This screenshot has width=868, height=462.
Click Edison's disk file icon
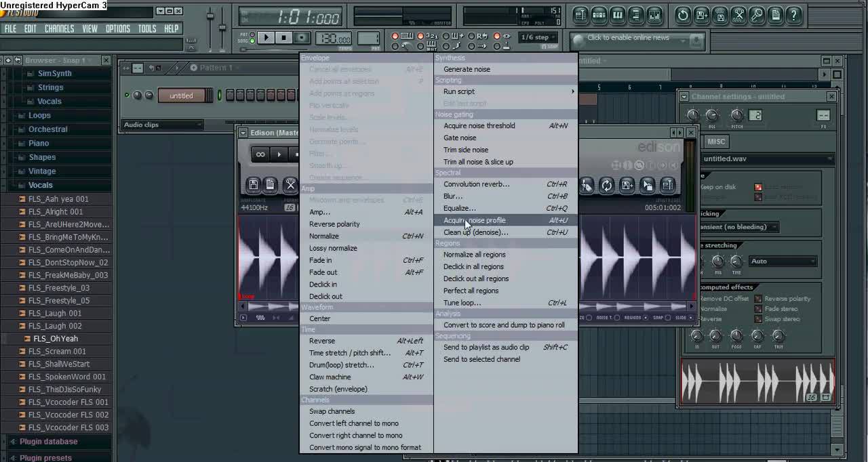[253, 184]
